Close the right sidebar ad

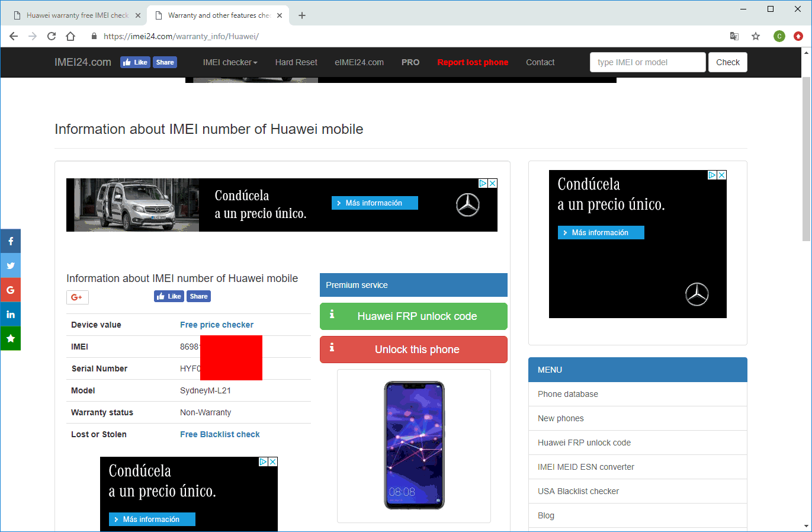(721, 175)
